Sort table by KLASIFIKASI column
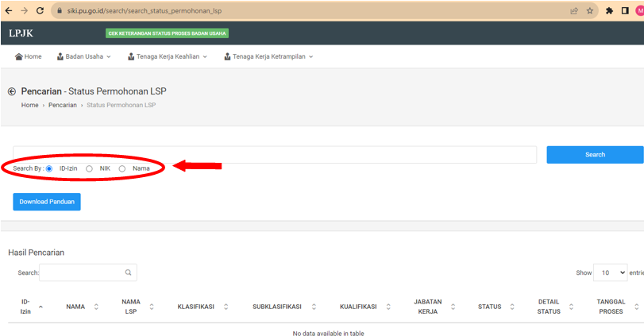The width and height of the screenshot is (644, 336). coord(226,307)
